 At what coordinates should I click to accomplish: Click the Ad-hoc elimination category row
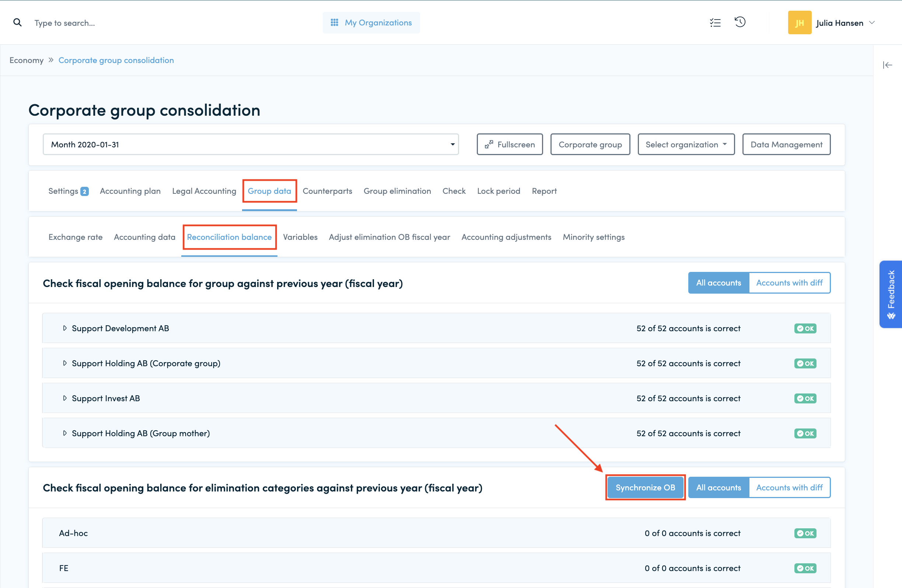click(436, 533)
